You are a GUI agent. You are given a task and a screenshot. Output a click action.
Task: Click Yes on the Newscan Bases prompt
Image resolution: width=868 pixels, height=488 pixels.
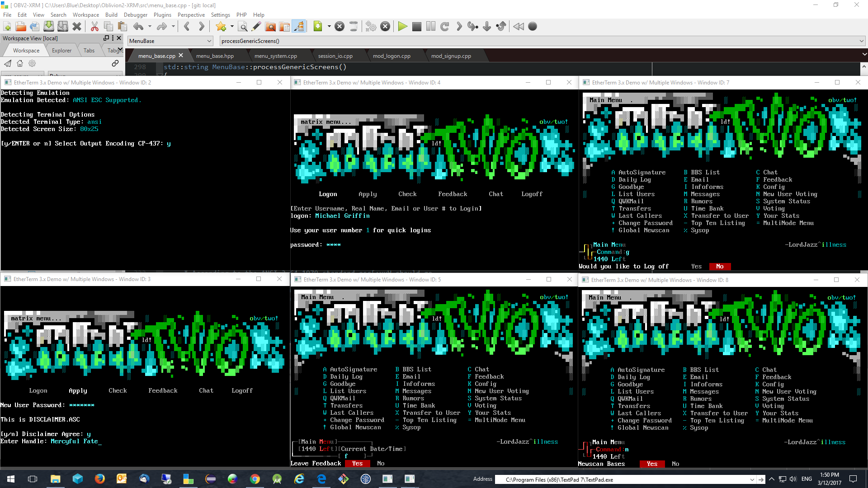[x=652, y=464]
